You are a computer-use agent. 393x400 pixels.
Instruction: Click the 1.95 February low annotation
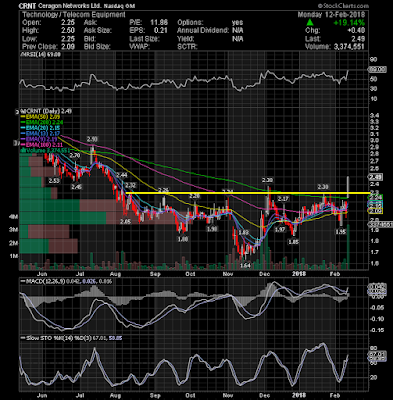tap(340, 231)
